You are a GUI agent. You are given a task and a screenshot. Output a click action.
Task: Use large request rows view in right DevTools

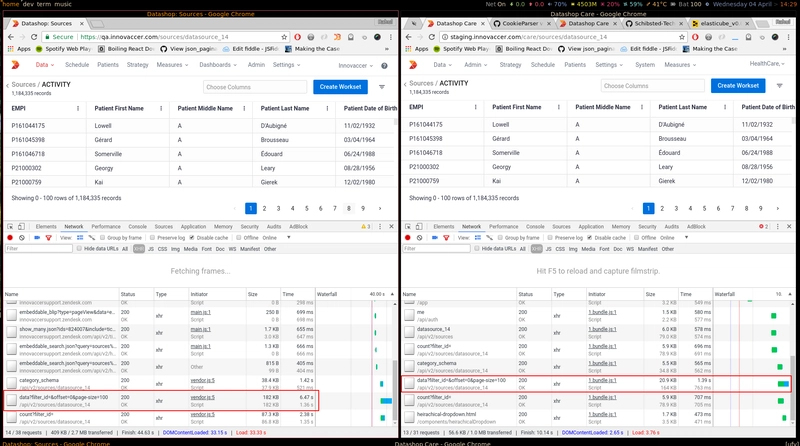(x=478, y=238)
